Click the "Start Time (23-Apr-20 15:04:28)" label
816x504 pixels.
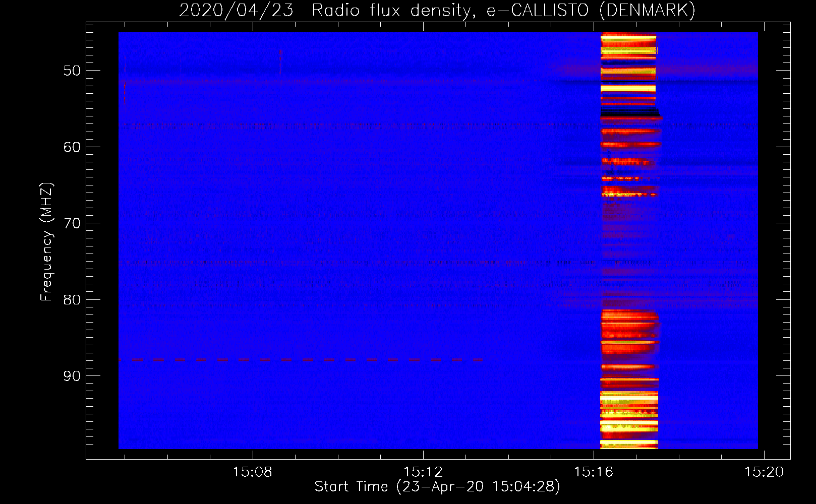[x=437, y=487]
